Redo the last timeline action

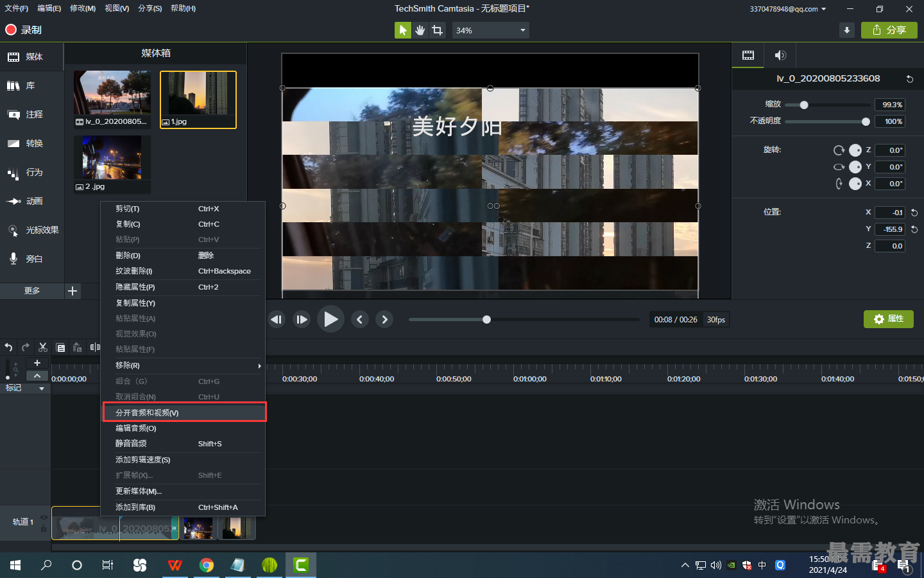[26, 347]
